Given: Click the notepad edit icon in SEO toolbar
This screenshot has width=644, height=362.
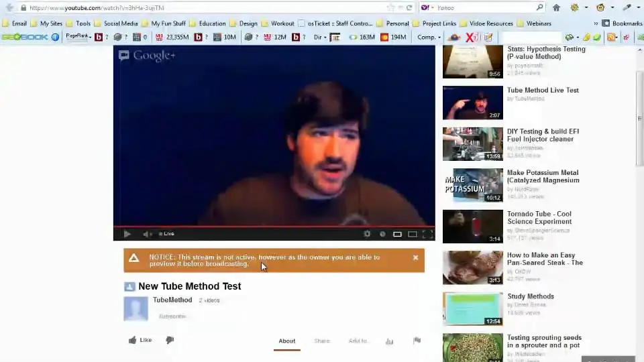Looking at the screenshot, I should click(488, 38).
